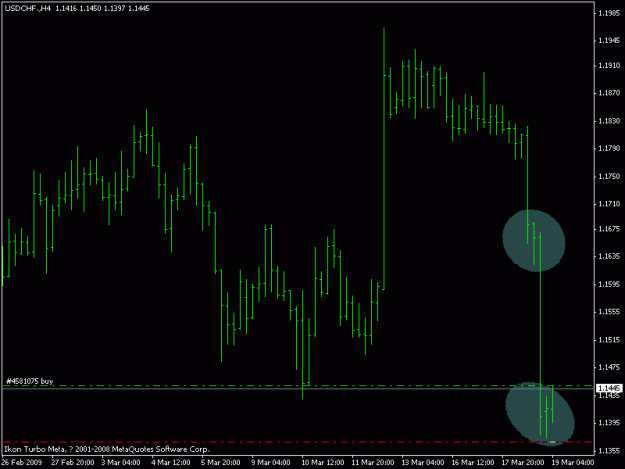Click the 3 Mar 04:00 time label

(x=121, y=463)
